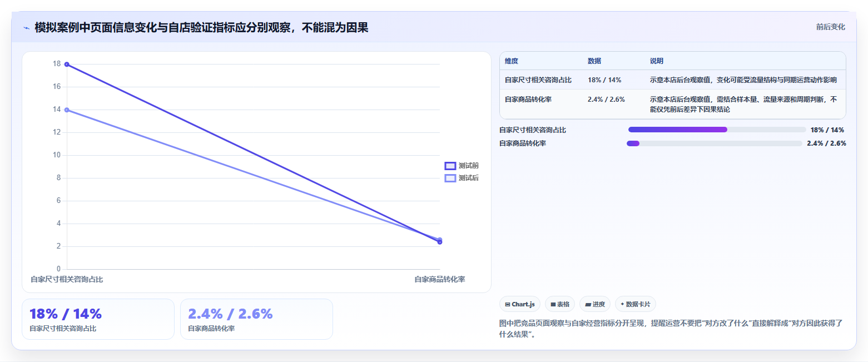This screenshot has height=362, width=868.
Task: Select the 表格 tag chip
Action: (560, 304)
